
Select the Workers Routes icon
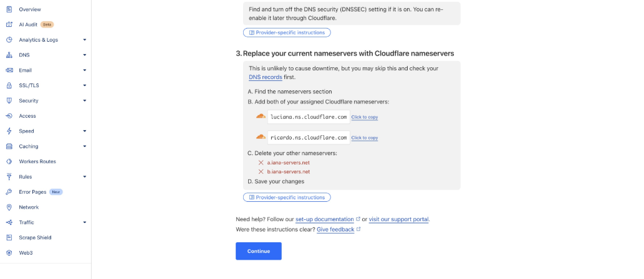pos(9,161)
